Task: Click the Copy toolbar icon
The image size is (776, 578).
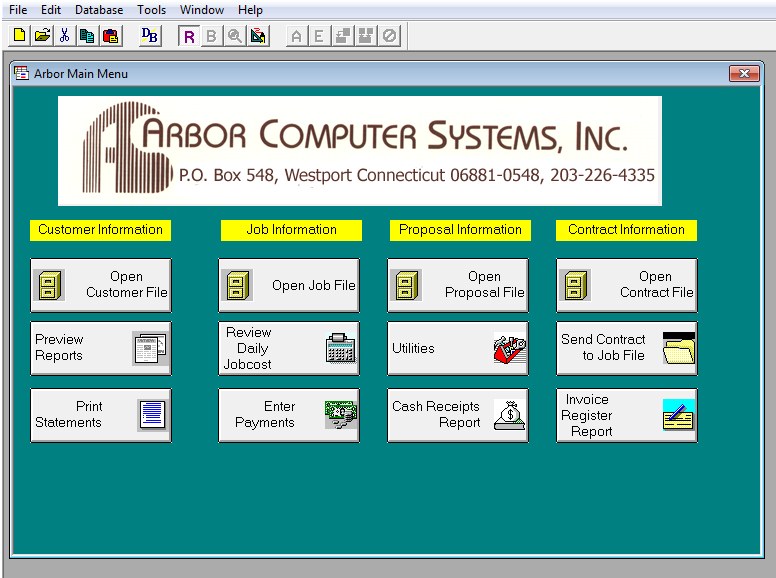Action: (87, 36)
